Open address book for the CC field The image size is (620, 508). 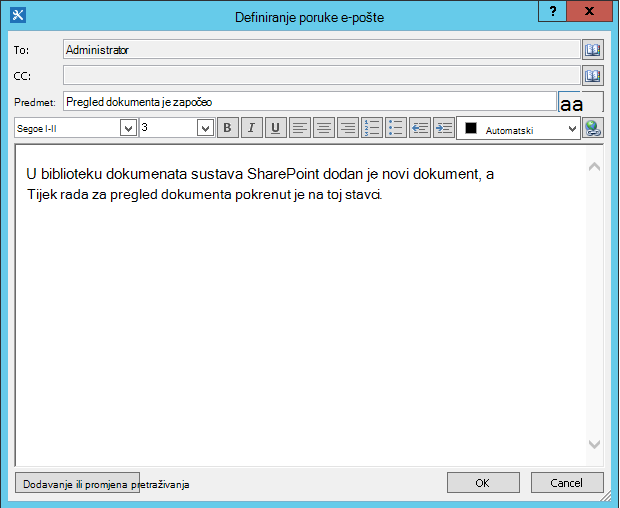592,76
